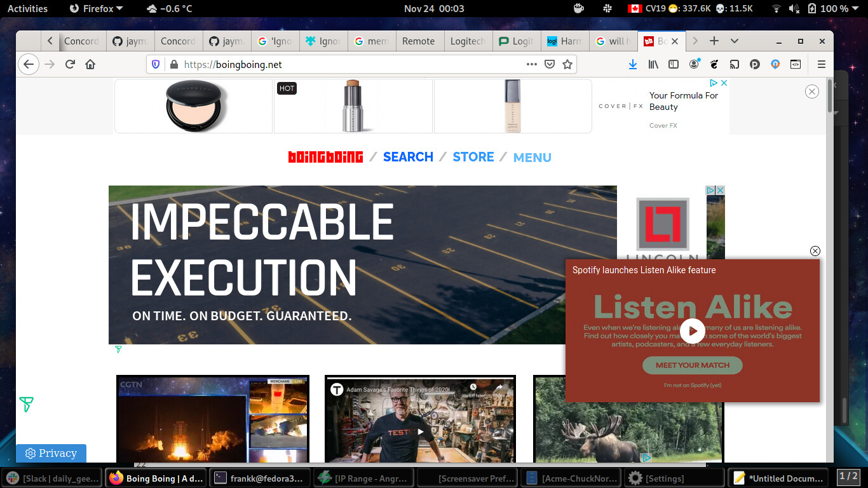
Task: Open the tracking protection shield icon
Action: point(156,64)
